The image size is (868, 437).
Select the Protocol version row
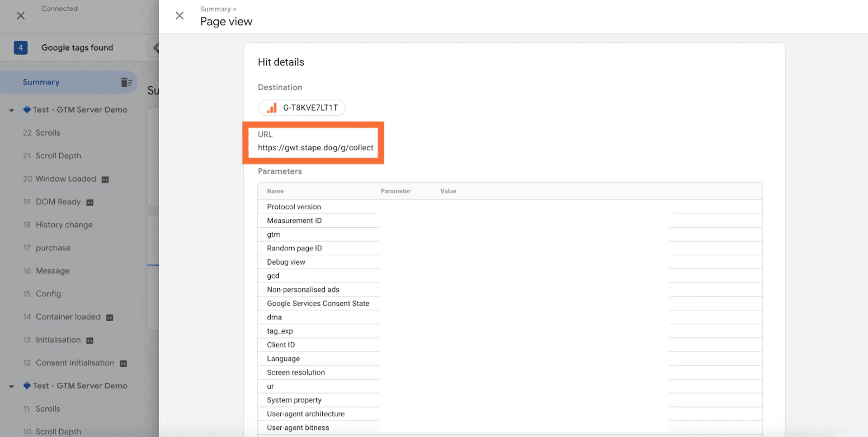click(x=510, y=207)
